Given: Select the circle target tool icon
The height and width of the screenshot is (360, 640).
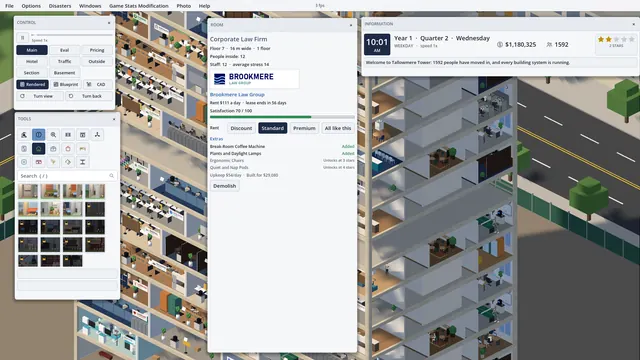Looking at the screenshot, I should tap(24, 162).
